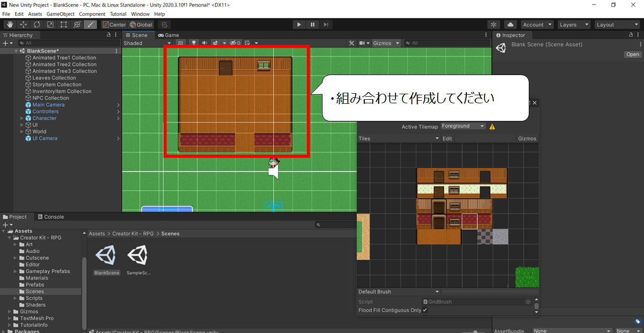The height and width of the screenshot is (333, 644).
Task: Select the Scenes folder in Project
Action: click(x=34, y=291)
